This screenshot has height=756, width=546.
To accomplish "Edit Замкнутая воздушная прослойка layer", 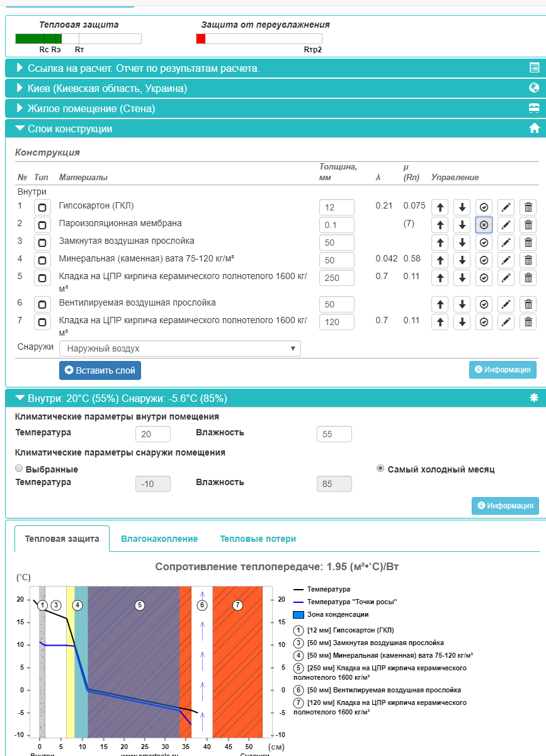I will click(x=506, y=242).
